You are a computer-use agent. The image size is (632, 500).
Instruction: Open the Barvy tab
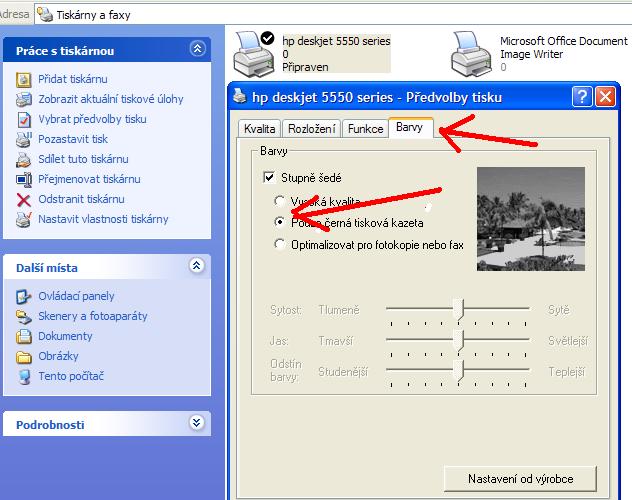(410, 127)
